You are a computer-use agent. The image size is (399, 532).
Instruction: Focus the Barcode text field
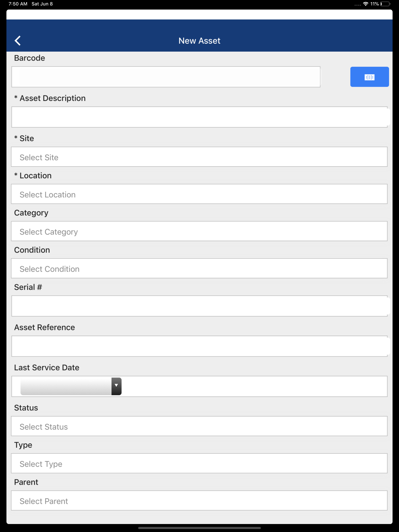(x=166, y=77)
